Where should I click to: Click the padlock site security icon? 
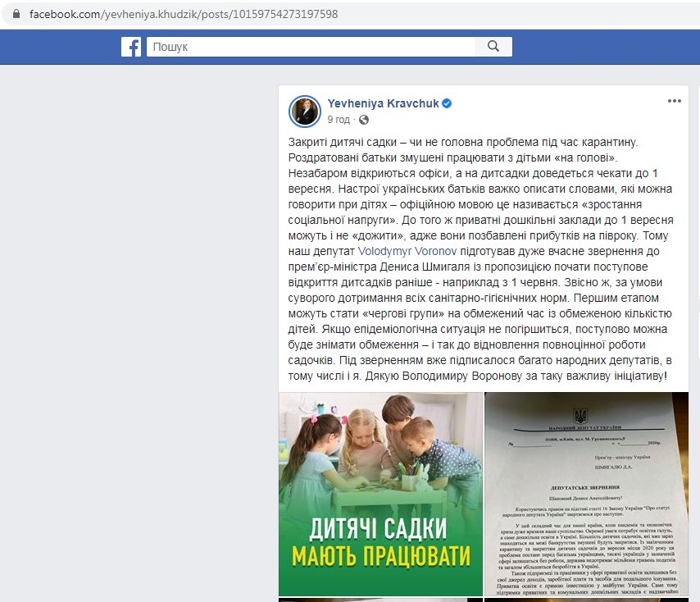(x=16, y=14)
